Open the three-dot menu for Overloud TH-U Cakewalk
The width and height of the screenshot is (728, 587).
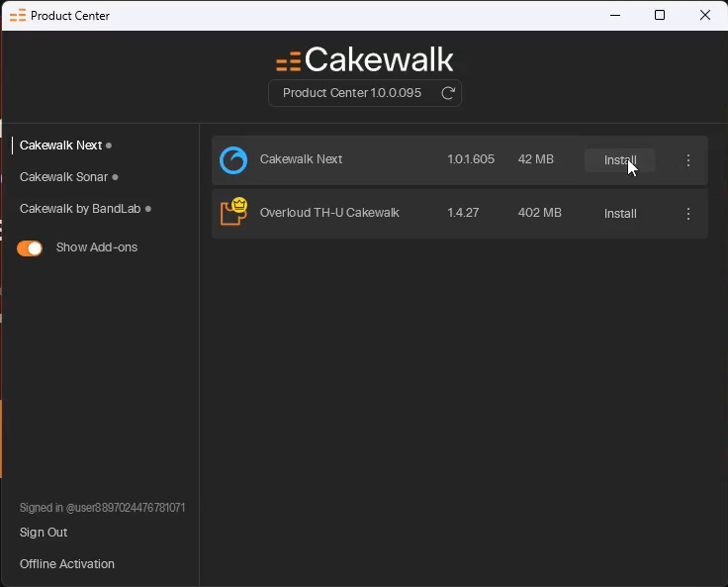point(688,214)
